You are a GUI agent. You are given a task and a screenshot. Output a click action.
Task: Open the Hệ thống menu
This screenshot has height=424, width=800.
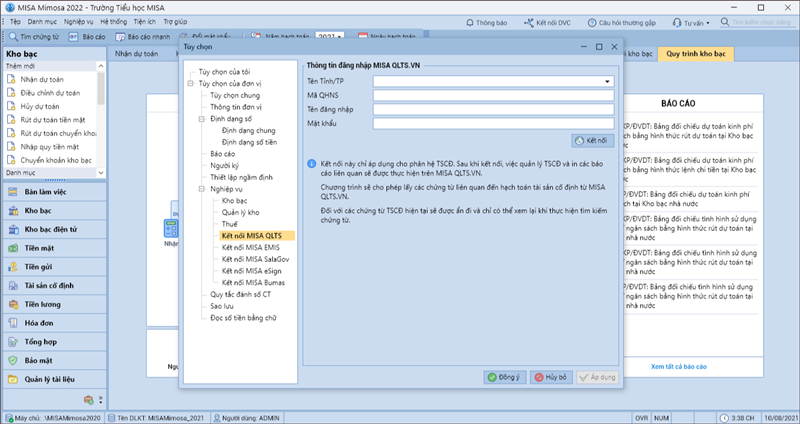pyautogui.click(x=114, y=22)
